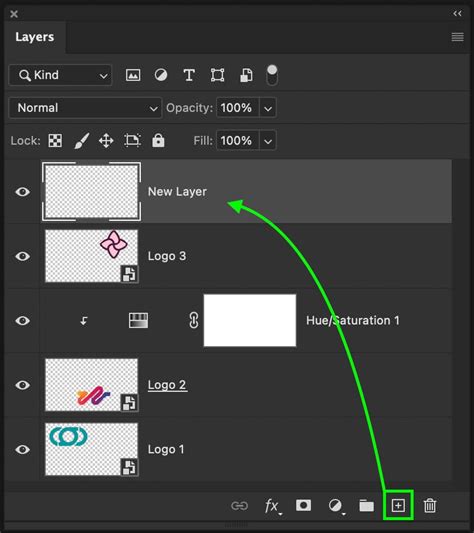The width and height of the screenshot is (474, 533).
Task: Click the white Hue/Saturation mask thumbnail
Action: (x=250, y=321)
